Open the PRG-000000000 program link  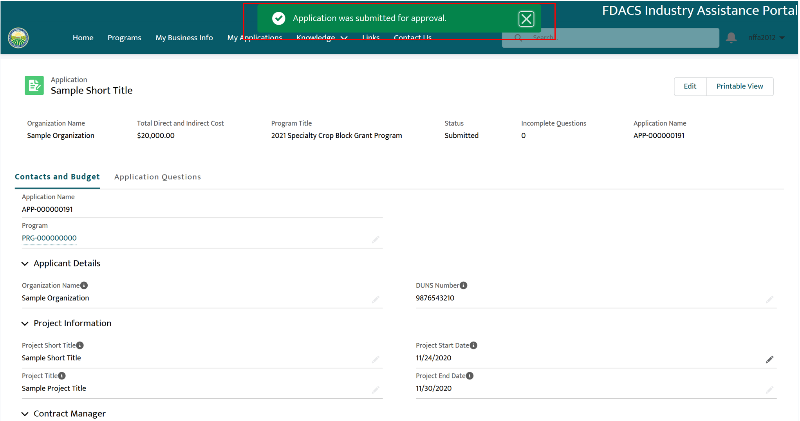point(49,238)
